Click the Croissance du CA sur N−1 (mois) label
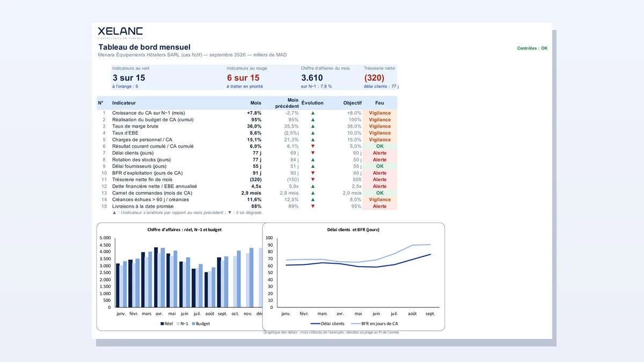The image size is (644, 362). click(149, 113)
